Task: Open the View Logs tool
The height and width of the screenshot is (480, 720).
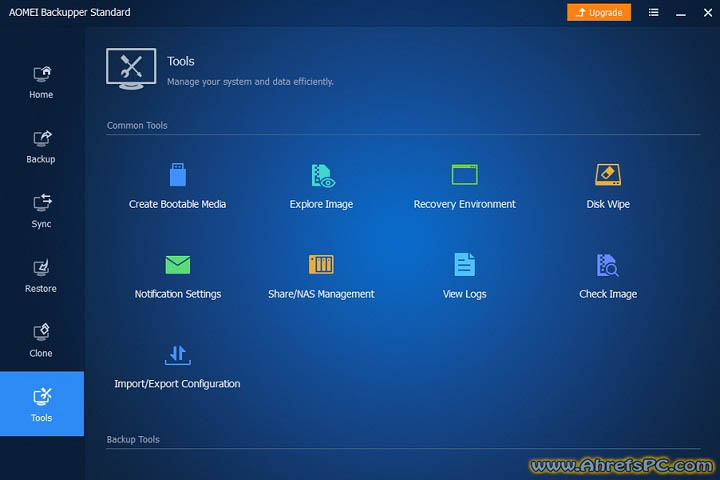Action: coord(465,276)
